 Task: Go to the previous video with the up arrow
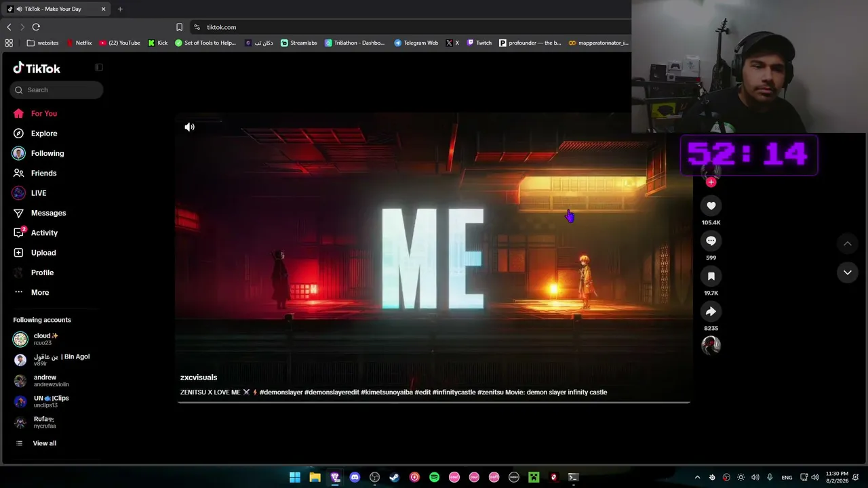coord(847,243)
